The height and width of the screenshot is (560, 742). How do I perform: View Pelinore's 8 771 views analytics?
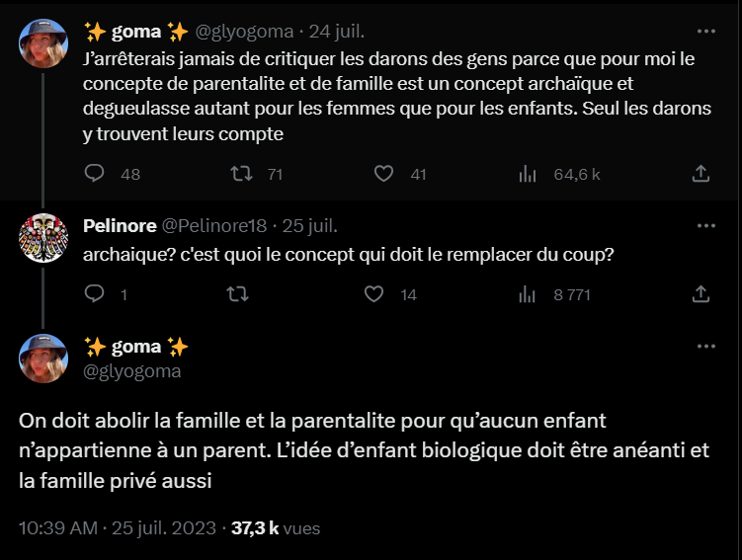click(x=529, y=293)
